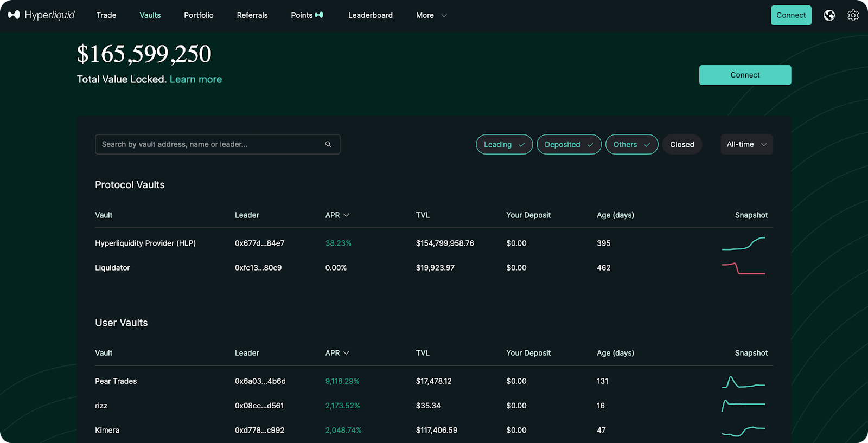View Liquidator snapshot chart

(x=743, y=268)
